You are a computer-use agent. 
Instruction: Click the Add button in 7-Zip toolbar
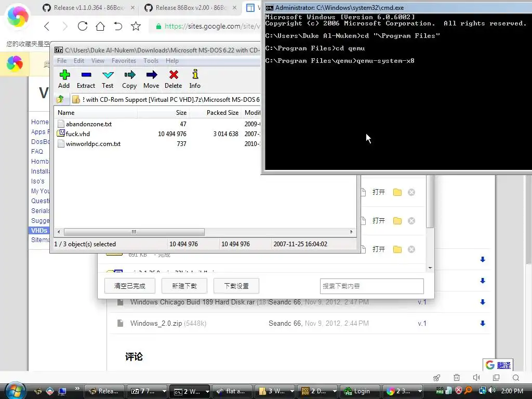pyautogui.click(x=64, y=79)
